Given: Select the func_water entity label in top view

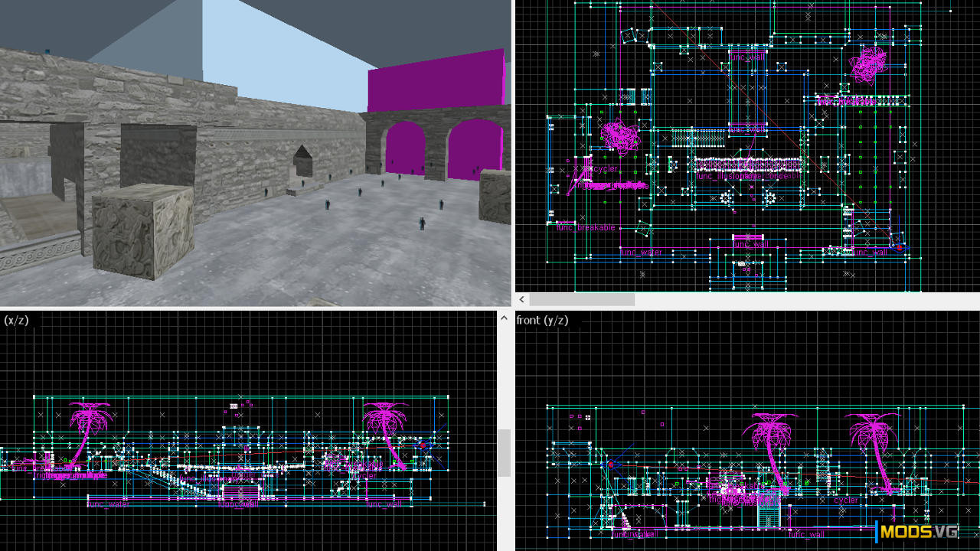Looking at the screenshot, I should point(642,252).
